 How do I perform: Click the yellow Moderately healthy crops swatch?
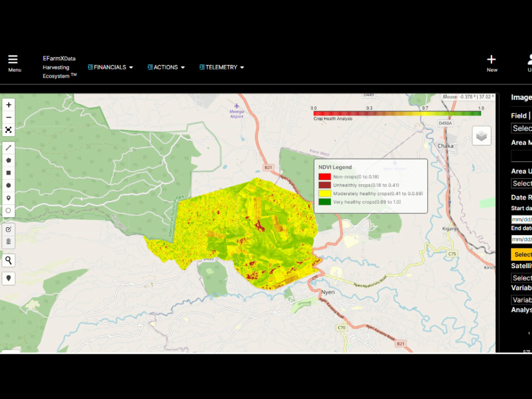(325, 194)
